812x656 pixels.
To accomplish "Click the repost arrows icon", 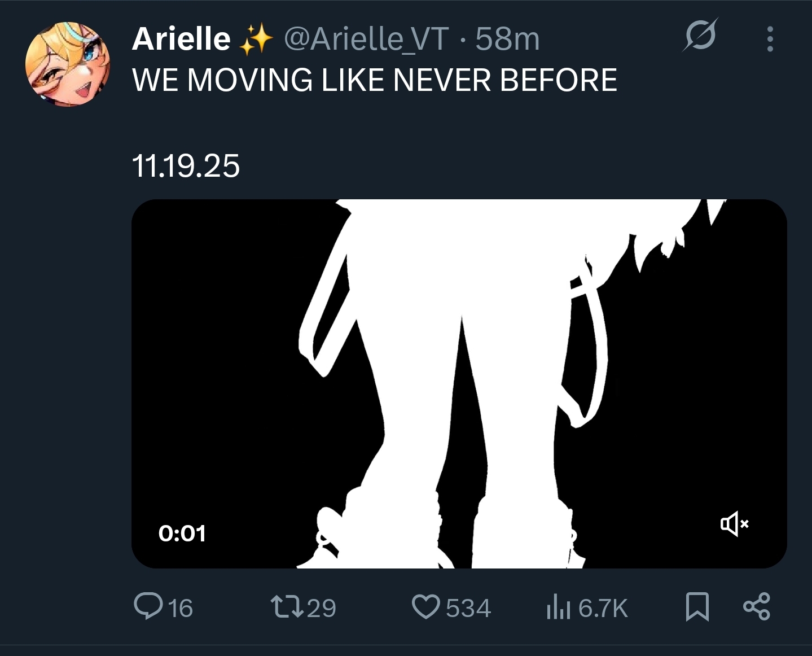I will pyautogui.click(x=288, y=607).
